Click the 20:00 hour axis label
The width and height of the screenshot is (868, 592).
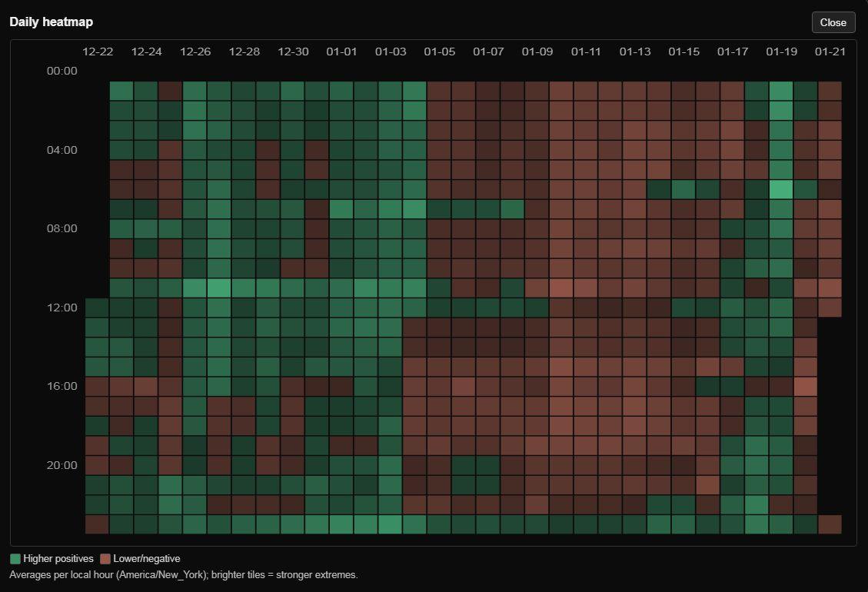(x=62, y=465)
